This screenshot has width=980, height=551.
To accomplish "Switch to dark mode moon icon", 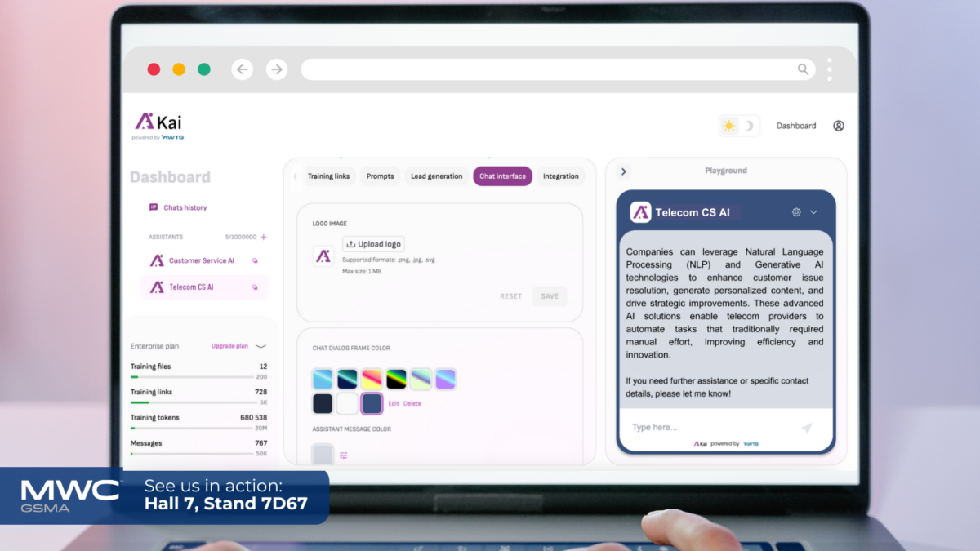I will [x=749, y=126].
